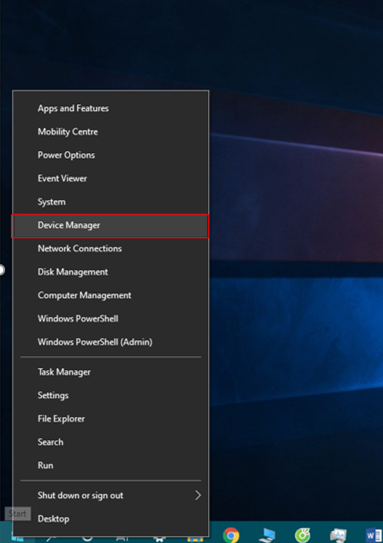
Task: Launch Disk Management
Action: [110, 272]
